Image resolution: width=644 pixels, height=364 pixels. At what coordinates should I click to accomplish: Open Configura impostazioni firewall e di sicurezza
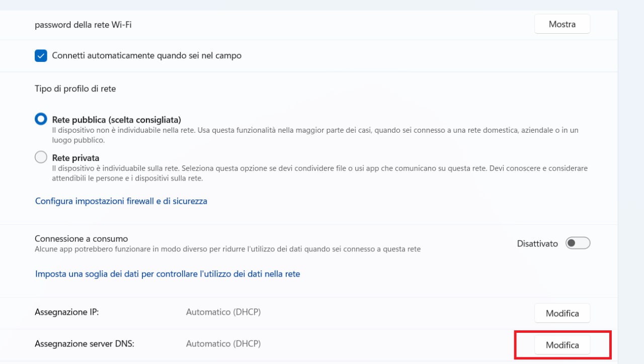pyautogui.click(x=121, y=201)
